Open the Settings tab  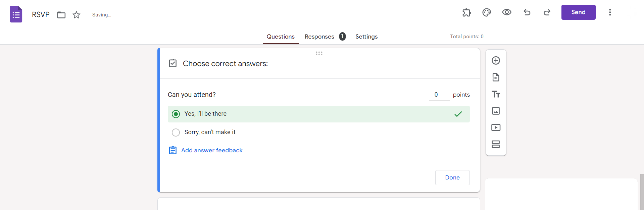tap(366, 37)
